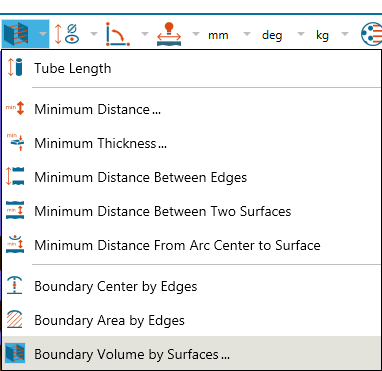Click the Tube Length cylinder icon
Screen dimensions: 382x371
pos(15,67)
